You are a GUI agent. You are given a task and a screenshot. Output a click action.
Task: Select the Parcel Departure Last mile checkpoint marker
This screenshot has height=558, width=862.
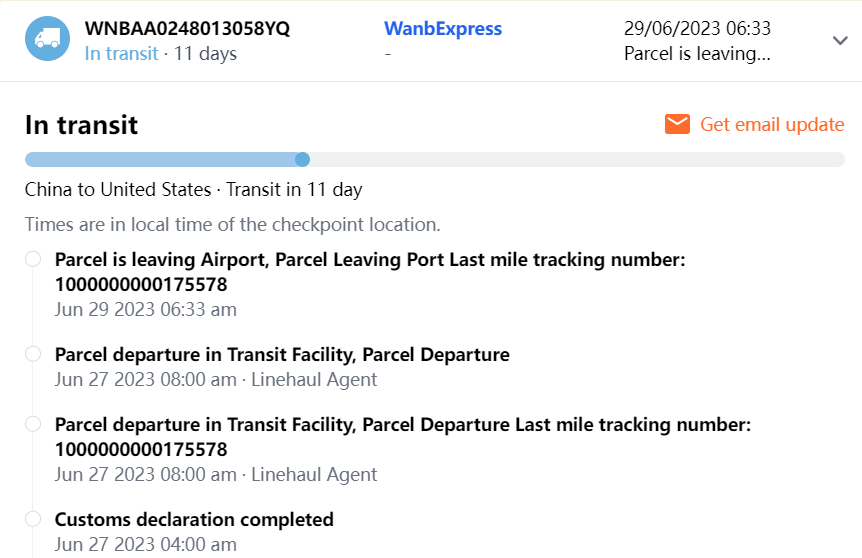[x=33, y=424]
